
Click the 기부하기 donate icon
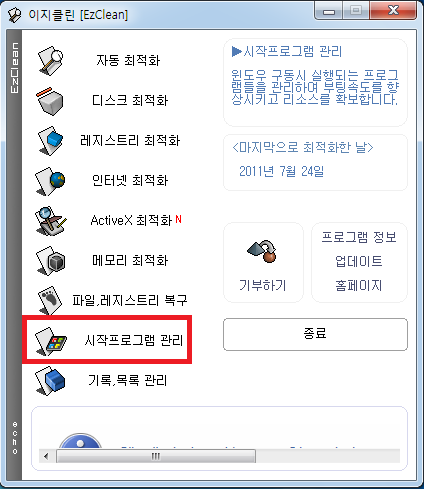click(x=262, y=252)
